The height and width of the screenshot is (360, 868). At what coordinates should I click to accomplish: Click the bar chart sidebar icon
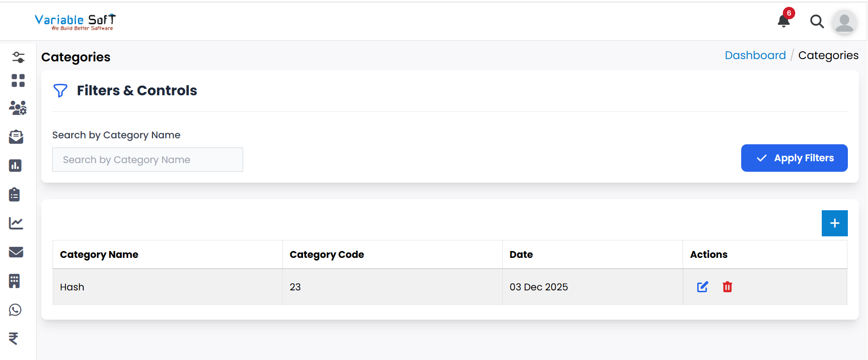coord(15,165)
